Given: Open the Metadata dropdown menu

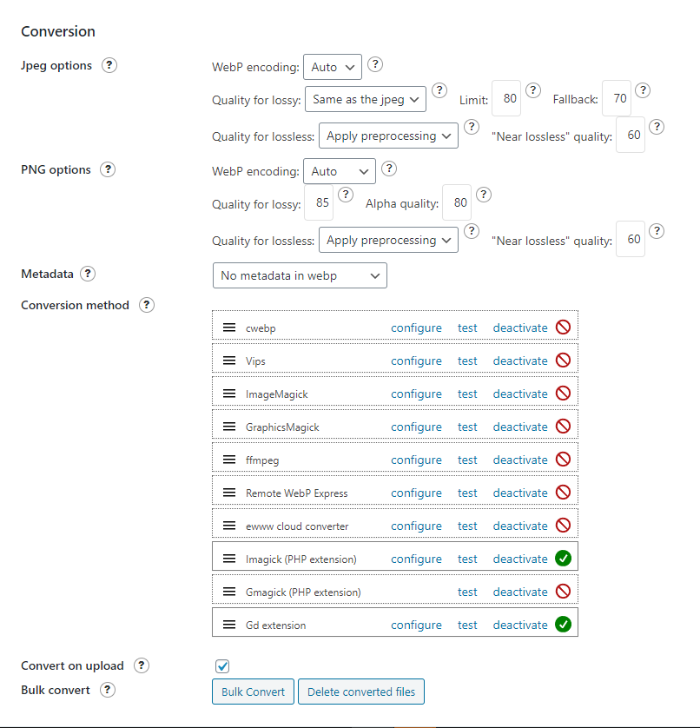Looking at the screenshot, I should pyautogui.click(x=300, y=275).
